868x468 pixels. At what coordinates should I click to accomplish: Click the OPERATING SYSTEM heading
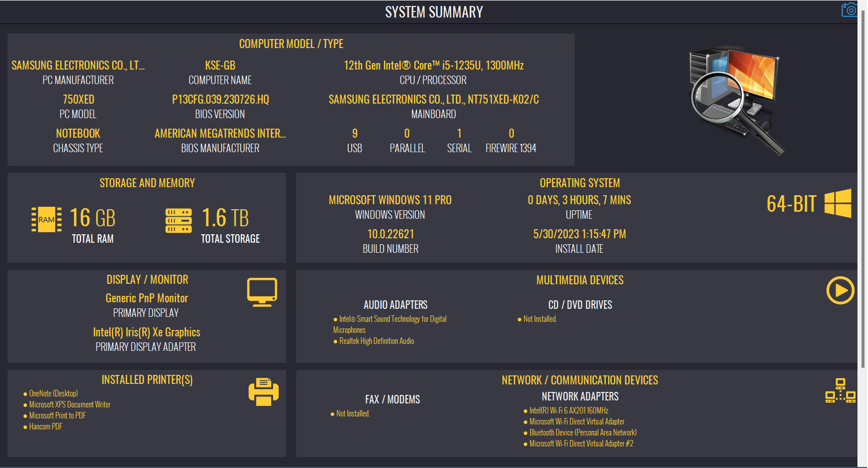click(580, 183)
